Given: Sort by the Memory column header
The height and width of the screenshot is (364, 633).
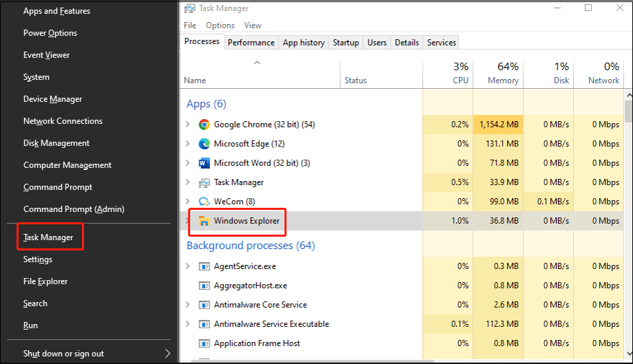Looking at the screenshot, I should 503,81.
